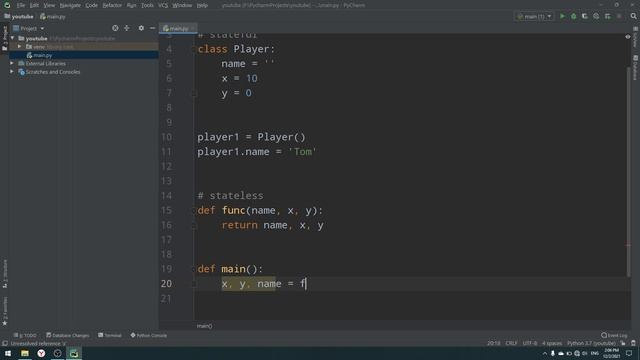Collapse the youtube project root folder
The image size is (640, 360).
[13, 38]
